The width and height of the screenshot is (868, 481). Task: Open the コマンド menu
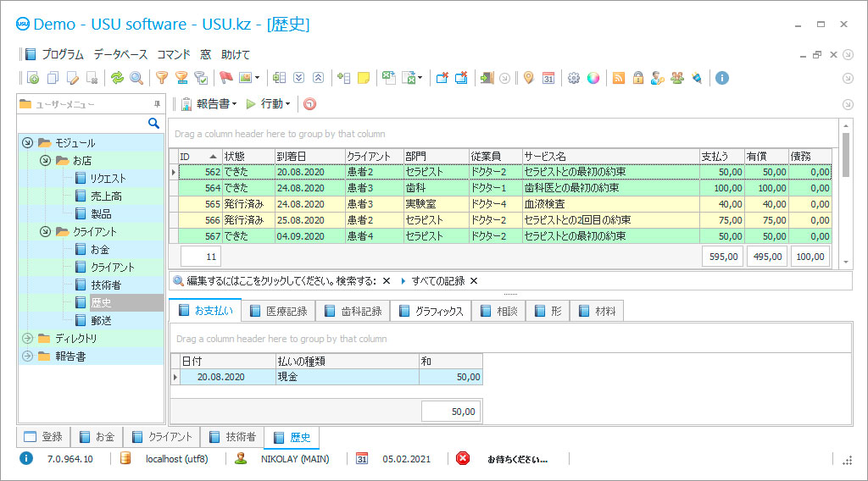[174, 54]
